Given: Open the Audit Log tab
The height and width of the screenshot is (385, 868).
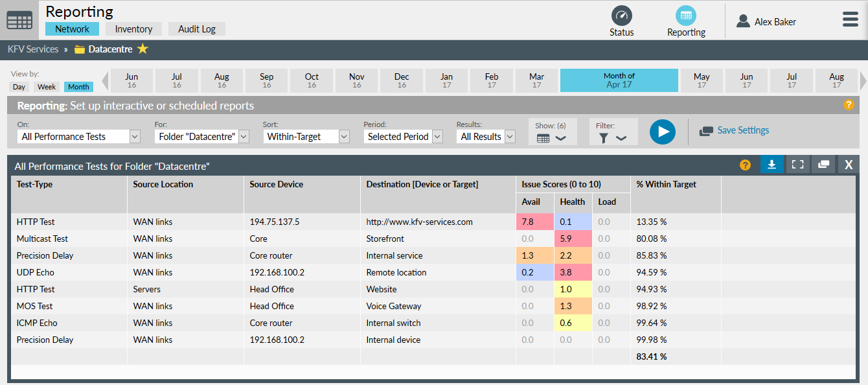Looking at the screenshot, I should 197,29.
